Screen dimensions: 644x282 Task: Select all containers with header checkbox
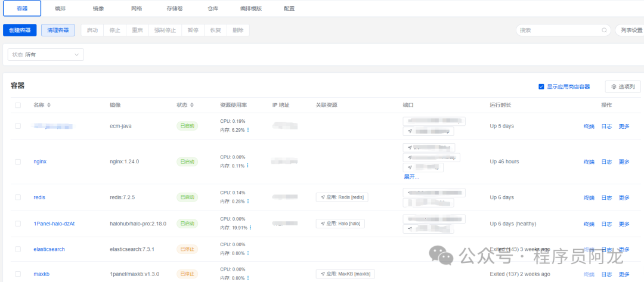tap(18, 105)
